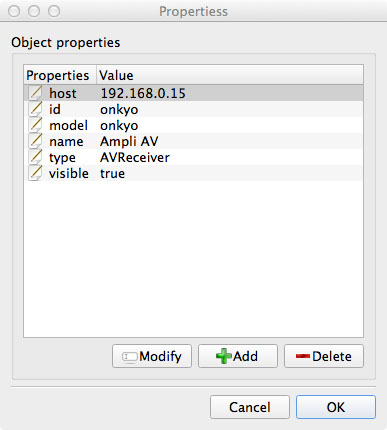Click the edit icon beside name row
Screen dimensions: 387x430
(35, 141)
